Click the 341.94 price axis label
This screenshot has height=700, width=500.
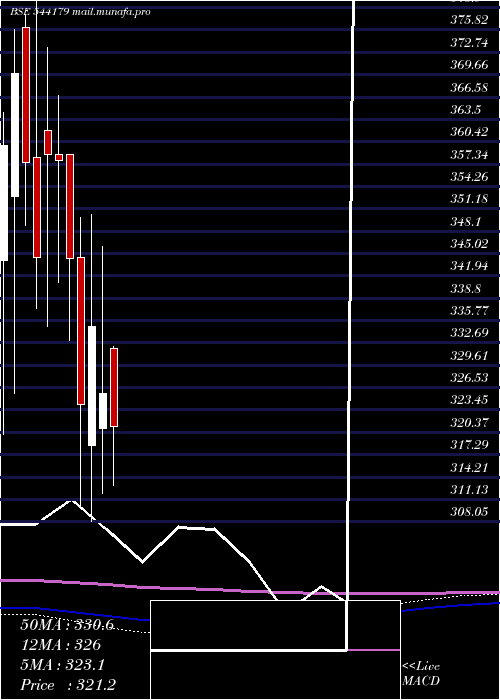pyautogui.click(x=469, y=266)
